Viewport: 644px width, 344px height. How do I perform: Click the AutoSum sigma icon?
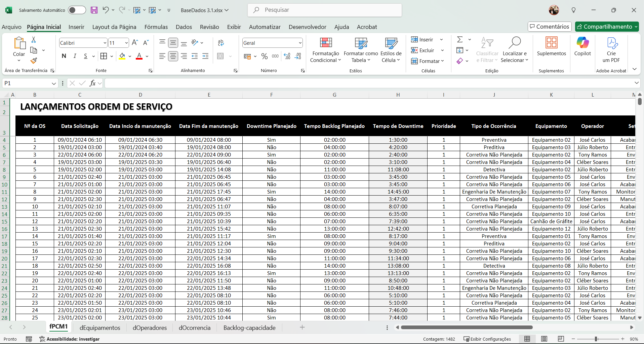460,40
